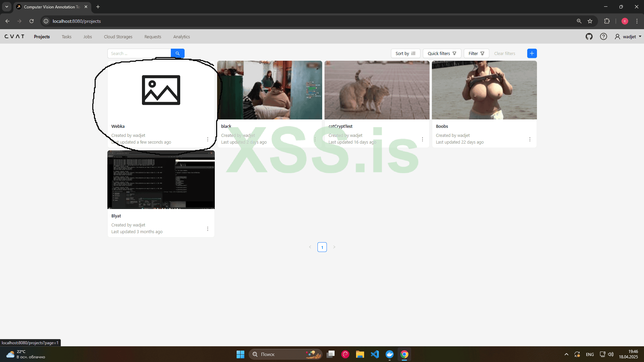Open the Analytics page
Image resolution: width=644 pixels, height=362 pixels.
click(x=182, y=37)
